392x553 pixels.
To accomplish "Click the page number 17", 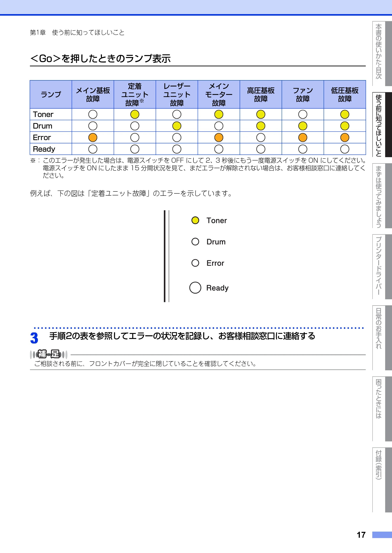I will pos(361,535).
